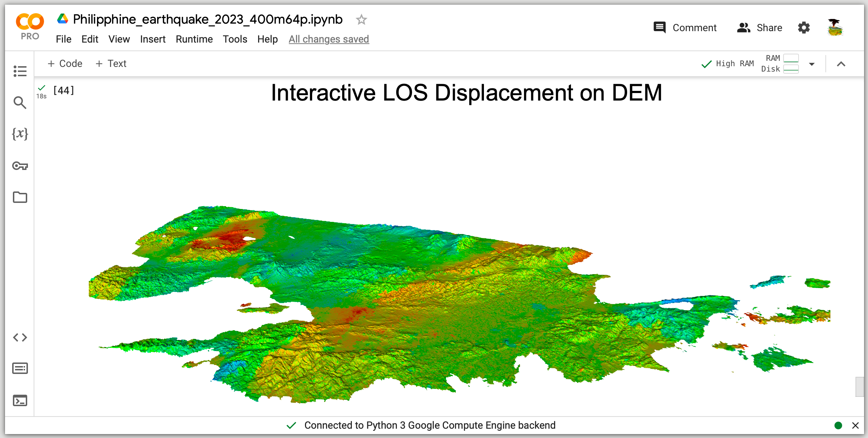Viewport: 868px width, 438px height.
Task: Open the code snippets panel
Action: pos(20,337)
